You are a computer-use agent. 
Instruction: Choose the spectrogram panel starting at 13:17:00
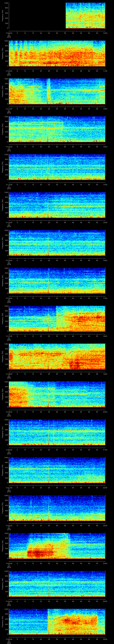(57, 318)
